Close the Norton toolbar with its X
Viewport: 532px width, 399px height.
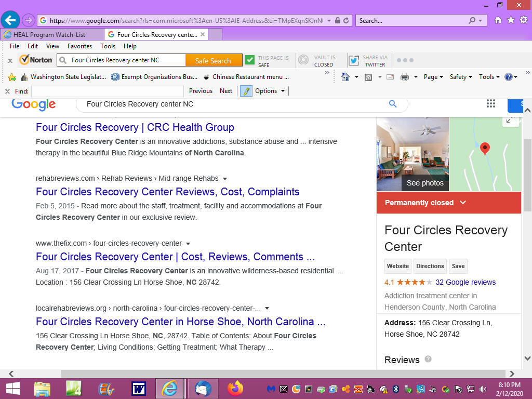click(x=10, y=61)
